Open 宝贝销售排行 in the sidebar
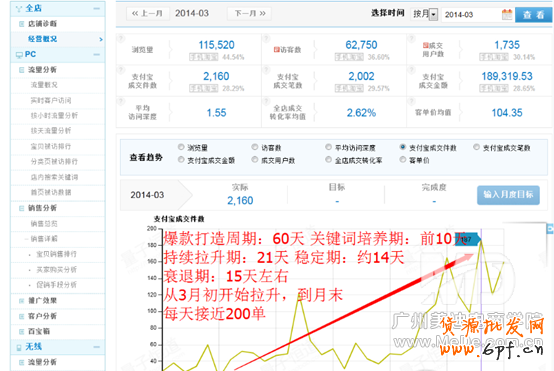Viewport: 554px width, 371px height. point(56,254)
